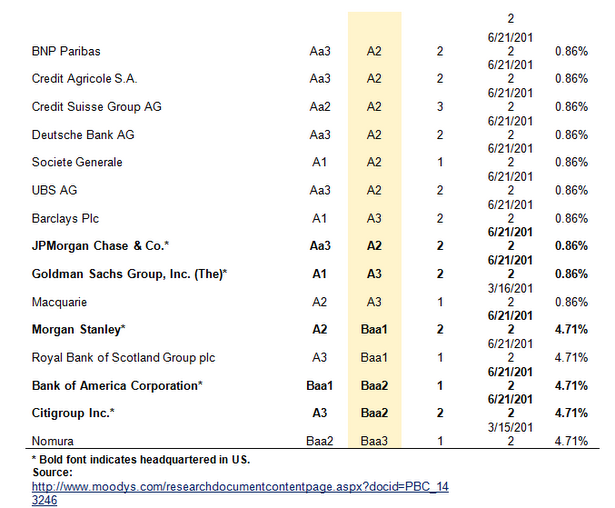Viewport: 615px width, 508px height.
Task: Click BNP Paribas's 0.86% value
Action: pyautogui.click(x=571, y=51)
